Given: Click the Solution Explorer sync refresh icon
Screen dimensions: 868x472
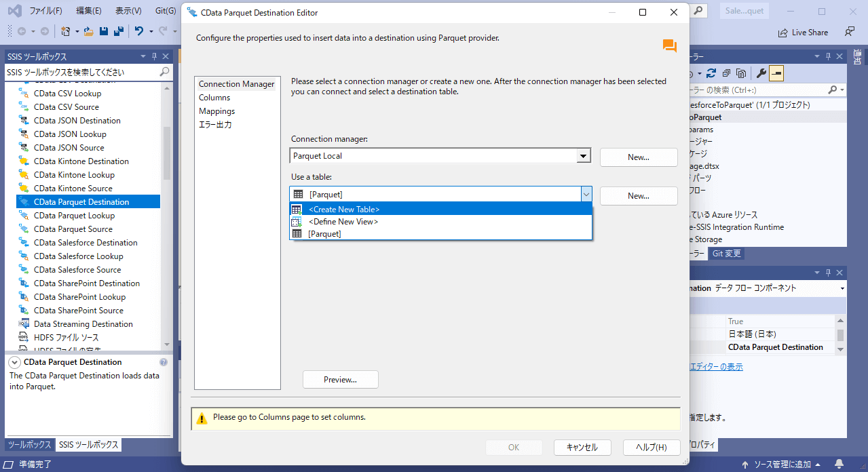Looking at the screenshot, I should coord(711,73).
